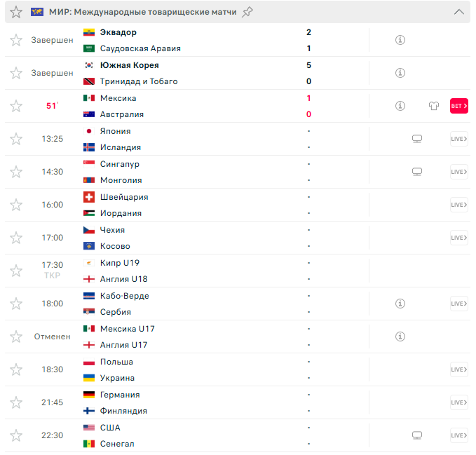This screenshot has height=455, width=476.
Task: Collapse the international friendlies league section
Action: tap(459, 12)
